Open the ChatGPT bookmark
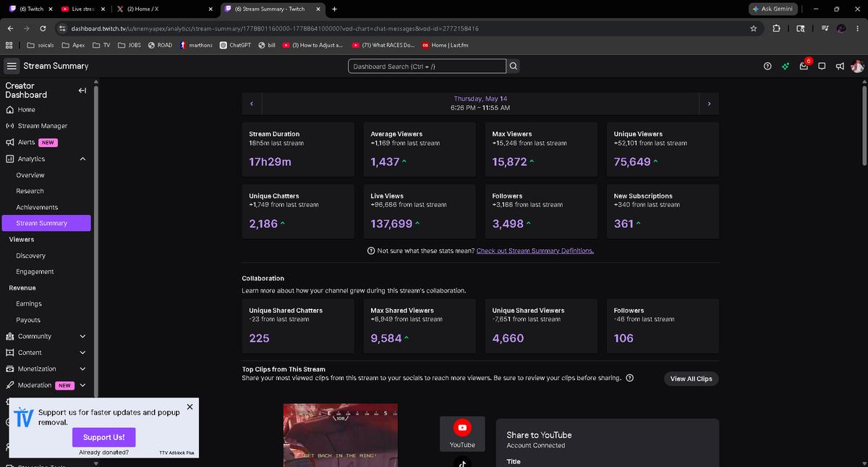Screen dimensions: 868x467 (234, 45)
